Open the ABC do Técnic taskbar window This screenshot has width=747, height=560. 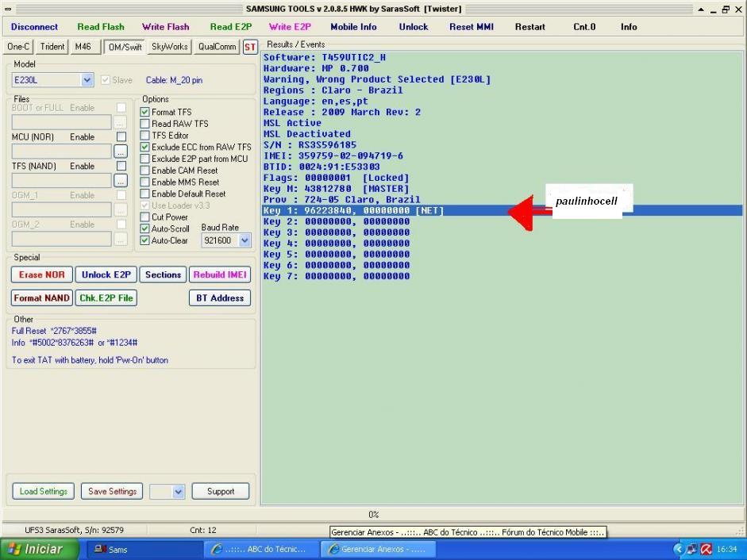[x=261, y=550]
